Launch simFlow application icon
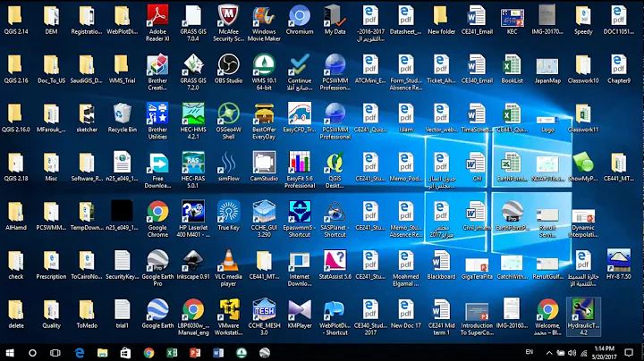This screenshot has width=644, height=361. [228, 166]
